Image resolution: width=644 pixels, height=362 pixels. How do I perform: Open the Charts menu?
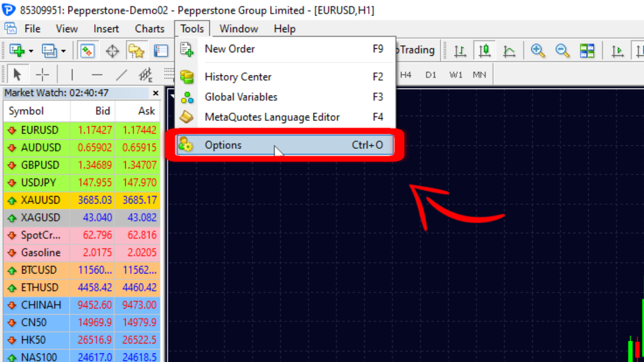pyautogui.click(x=149, y=29)
